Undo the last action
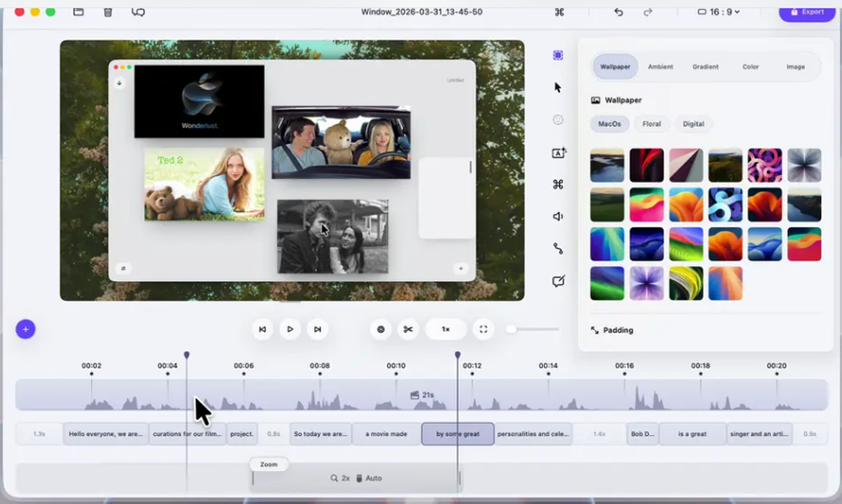 click(619, 12)
